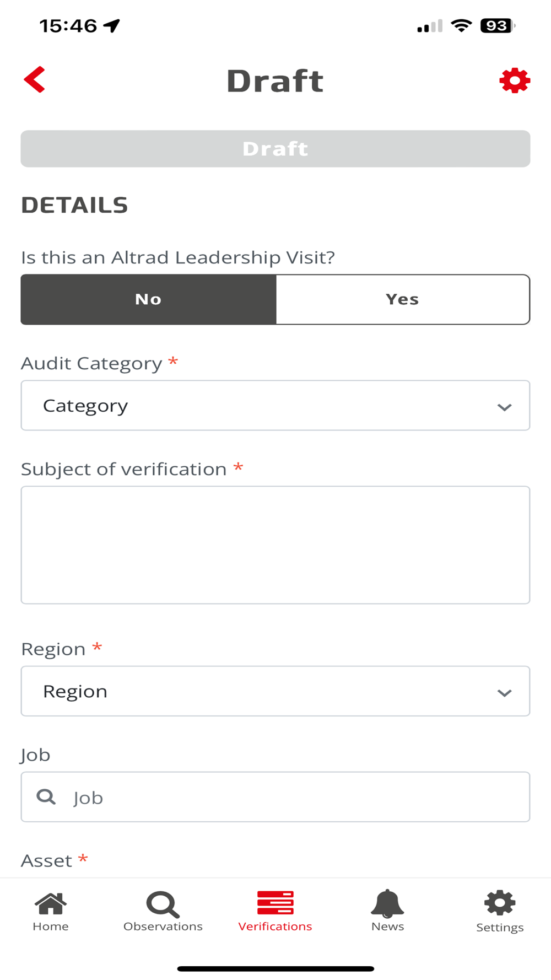Focus the Subject of verification text box
Image resolution: width=551 pixels, height=980 pixels.
point(275,545)
